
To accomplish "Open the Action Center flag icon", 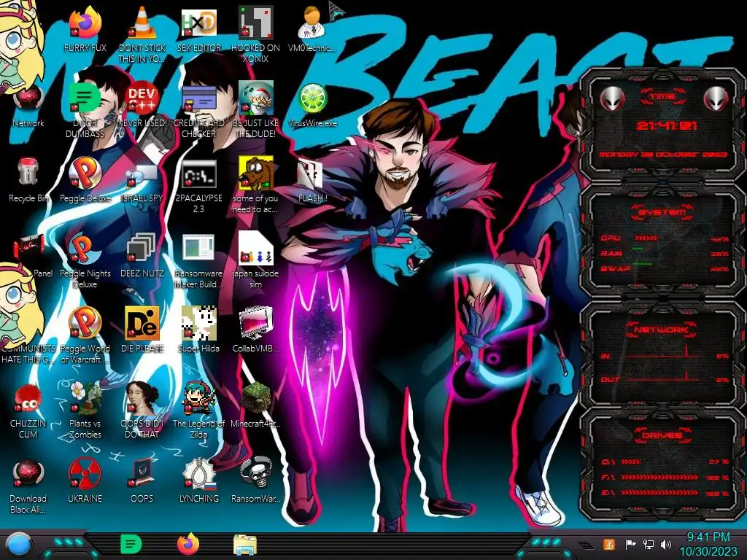I will (630, 544).
